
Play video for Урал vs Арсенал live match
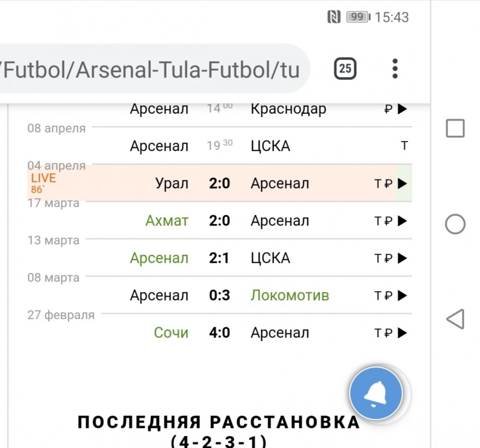402,184
